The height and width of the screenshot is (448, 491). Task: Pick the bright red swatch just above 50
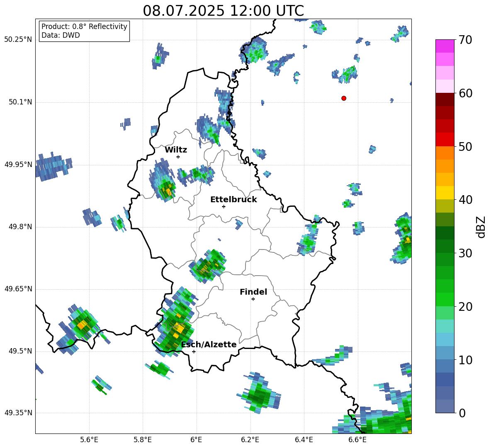click(x=445, y=140)
